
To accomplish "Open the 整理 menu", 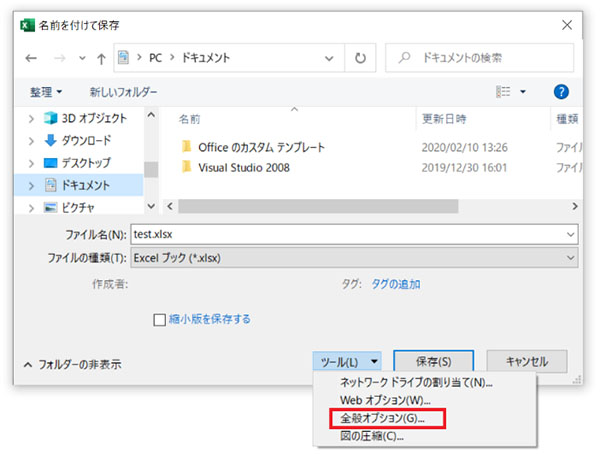I will coord(46,92).
